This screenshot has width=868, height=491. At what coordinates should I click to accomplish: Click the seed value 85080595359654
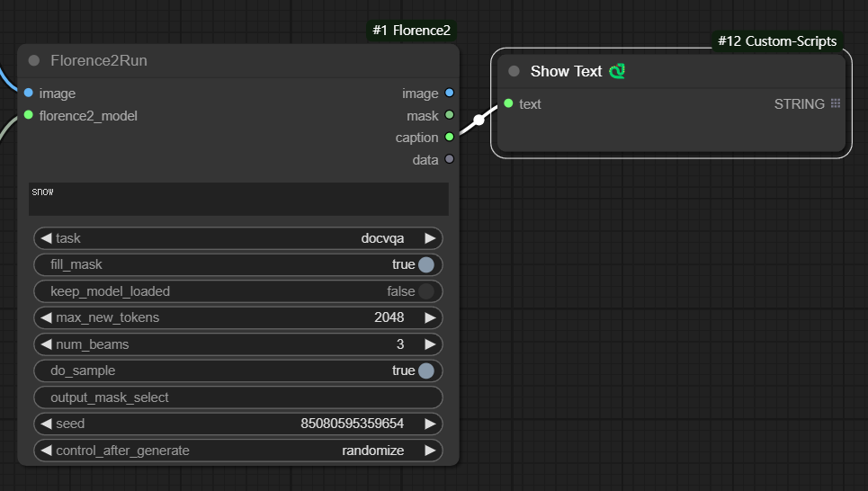[352, 424]
